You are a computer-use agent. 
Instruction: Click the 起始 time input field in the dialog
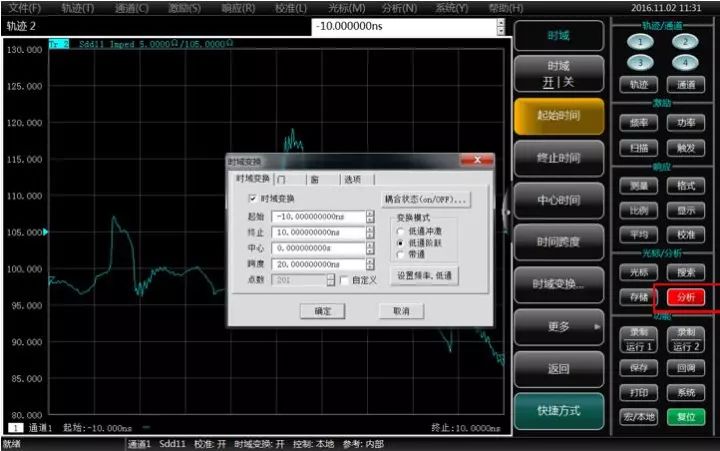319,216
